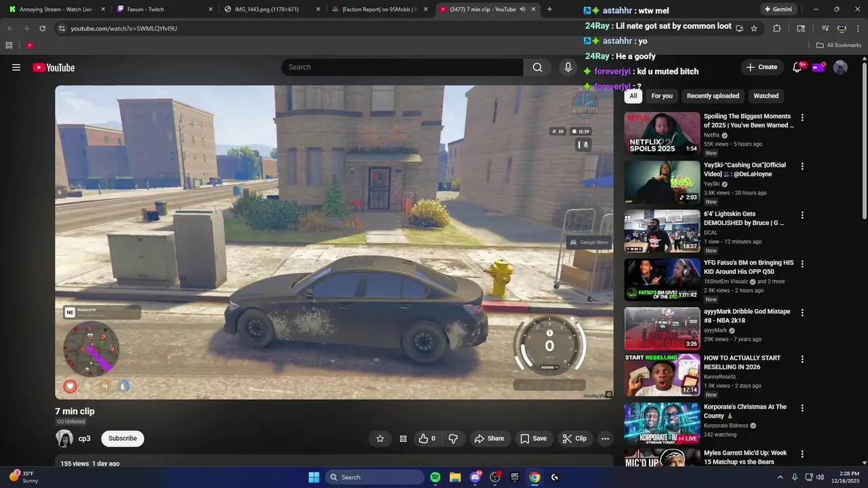Select the All filter chip
The width and height of the screenshot is (868, 488).
633,96
